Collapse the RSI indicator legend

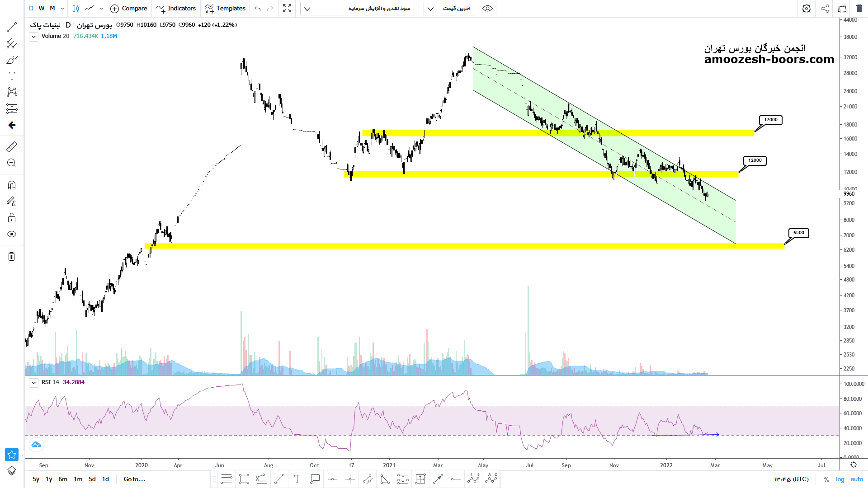click(33, 383)
